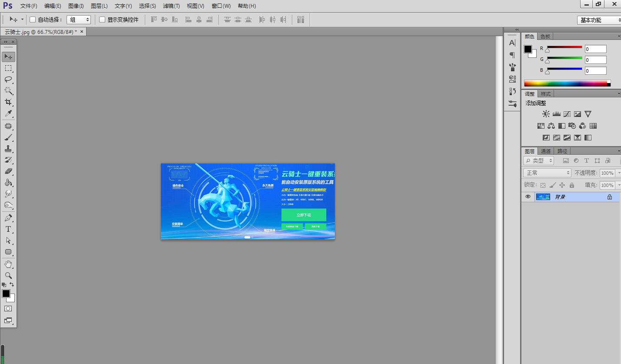Select the Eyedropper tool

point(8,114)
